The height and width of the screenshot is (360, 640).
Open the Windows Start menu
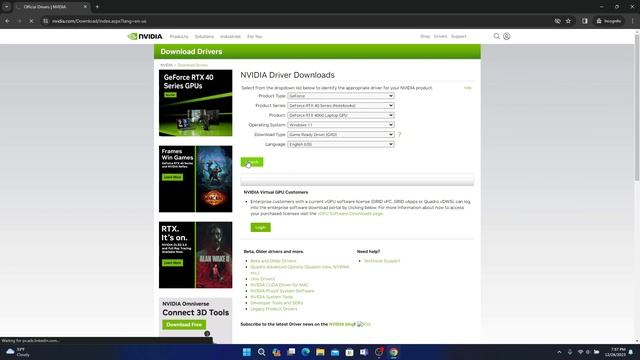click(247, 352)
